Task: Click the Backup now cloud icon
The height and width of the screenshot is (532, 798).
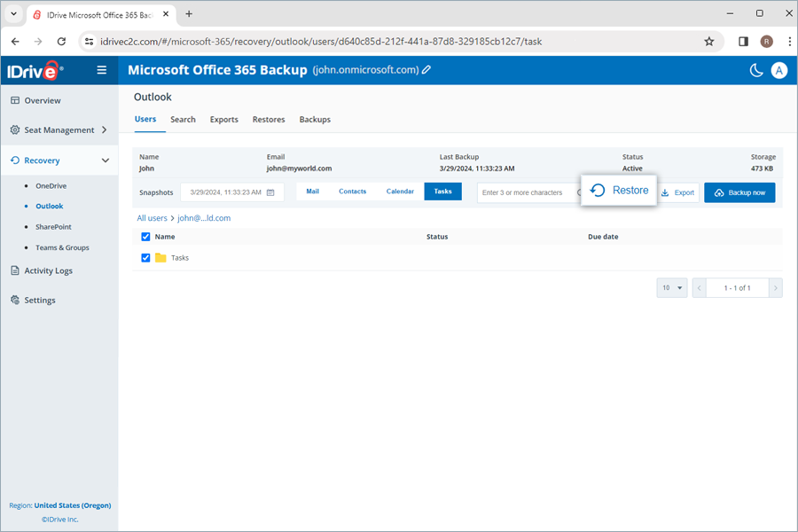Action: (x=717, y=192)
